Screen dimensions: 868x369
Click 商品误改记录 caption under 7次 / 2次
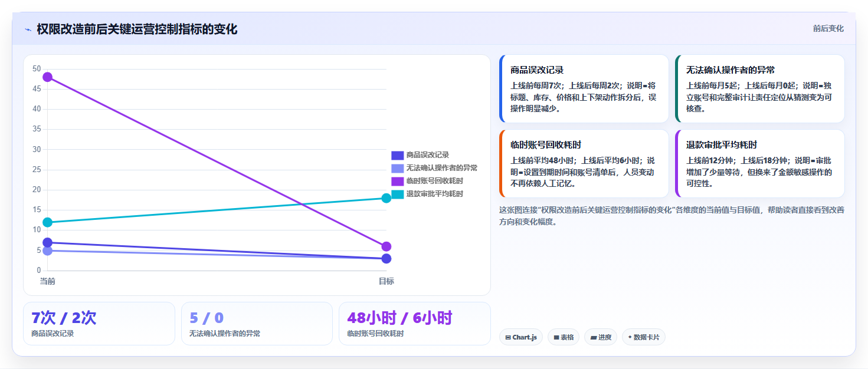(x=53, y=334)
